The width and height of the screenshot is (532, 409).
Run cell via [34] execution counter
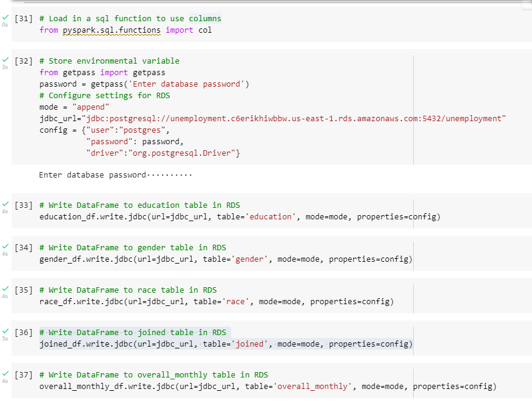[x=24, y=248]
